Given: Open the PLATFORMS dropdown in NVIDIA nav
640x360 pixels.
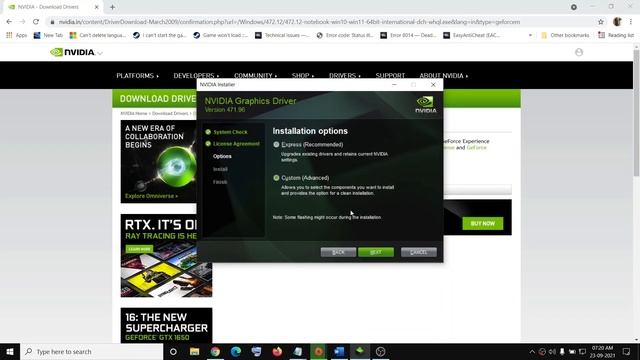Looking at the screenshot, I should pos(137,76).
